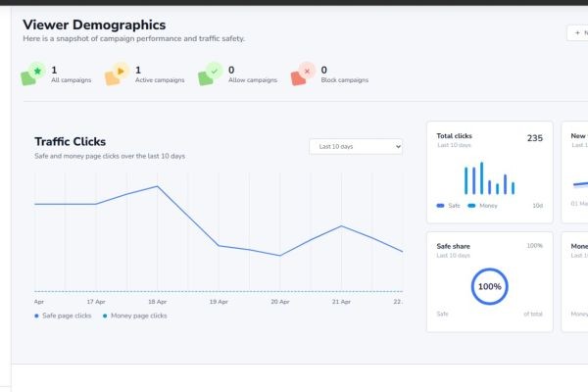This screenshot has height=392, width=588.
Task: Toggle Safe legend in Total clicks card
Action: point(448,206)
